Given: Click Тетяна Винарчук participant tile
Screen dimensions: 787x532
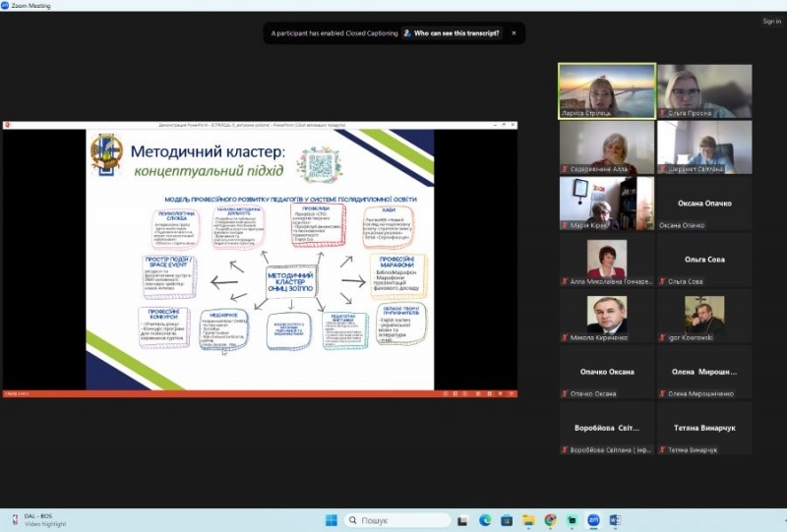Looking at the screenshot, I should tap(704, 429).
